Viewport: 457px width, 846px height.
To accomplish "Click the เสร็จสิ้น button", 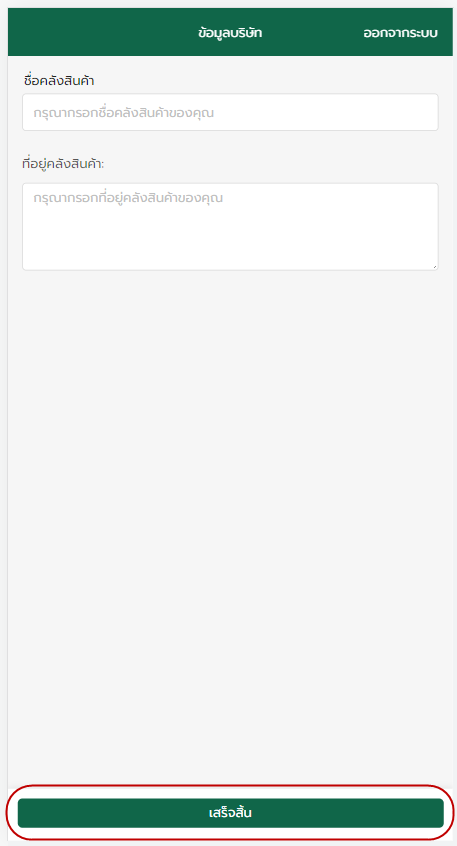I will click(x=230, y=813).
